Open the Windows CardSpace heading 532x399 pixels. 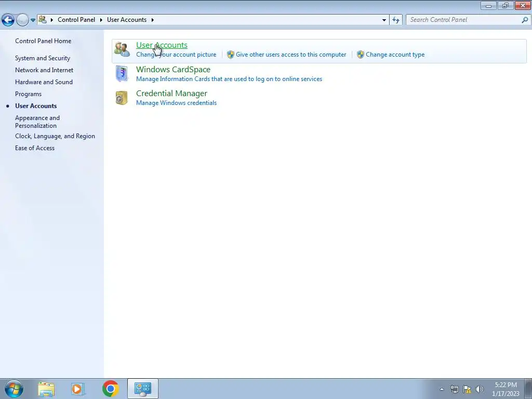coord(173,69)
